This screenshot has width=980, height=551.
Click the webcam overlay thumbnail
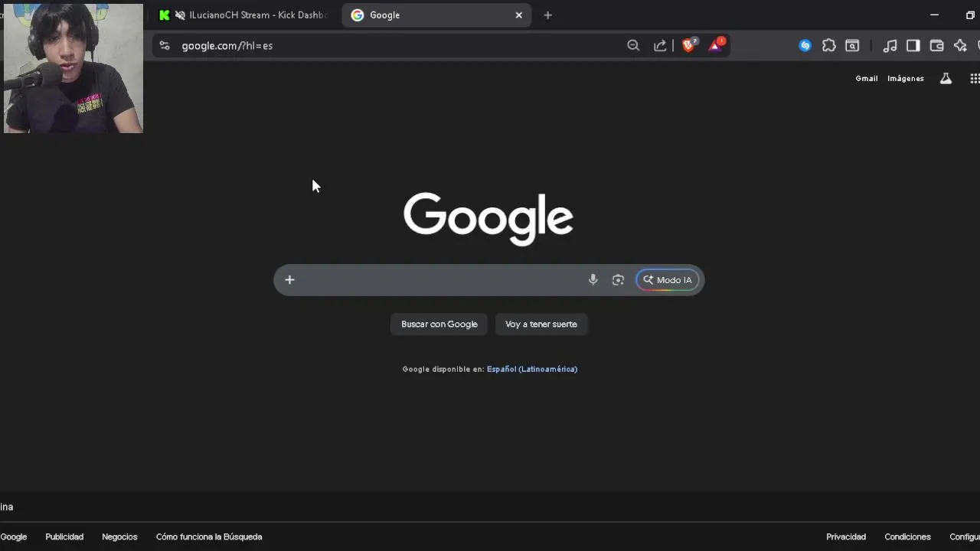pyautogui.click(x=73, y=68)
